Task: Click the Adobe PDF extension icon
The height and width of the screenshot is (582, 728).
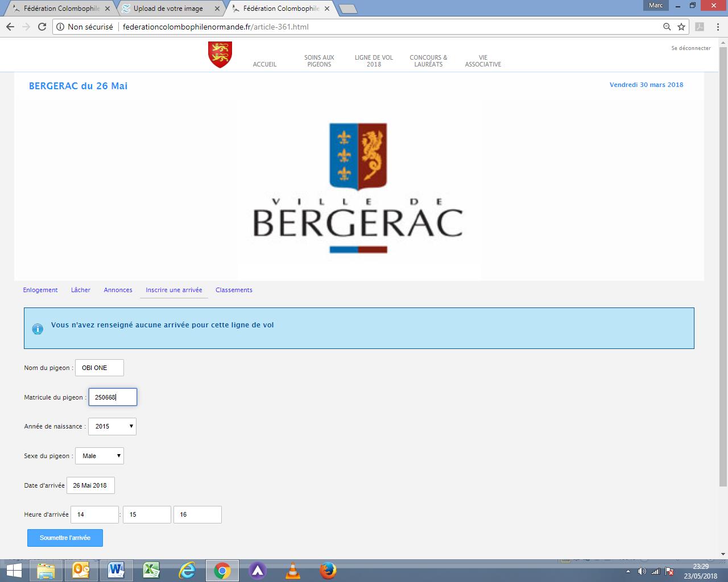Action: 700,27
